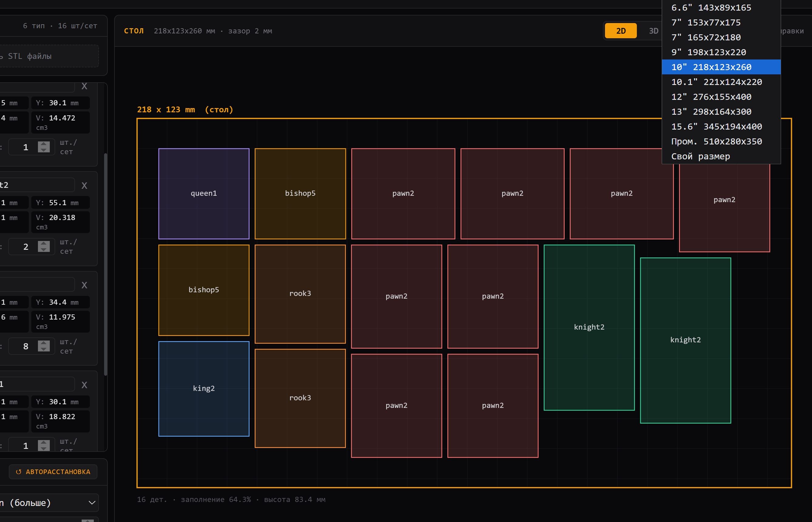The width and height of the screenshot is (812, 522).
Task: Remove the part with volume 14.472 cm3
Action: pyautogui.click(x=84, y=86)
